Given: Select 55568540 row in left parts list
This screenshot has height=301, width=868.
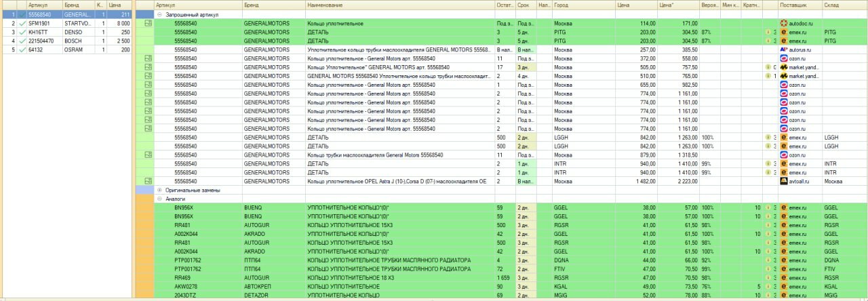Looking at the screenshot, I should point(66,14).
